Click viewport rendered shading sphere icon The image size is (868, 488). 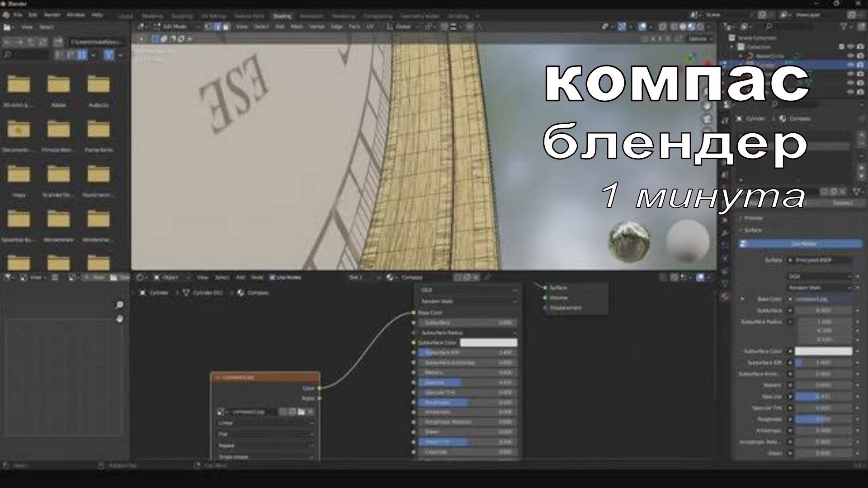coord(700,27)
